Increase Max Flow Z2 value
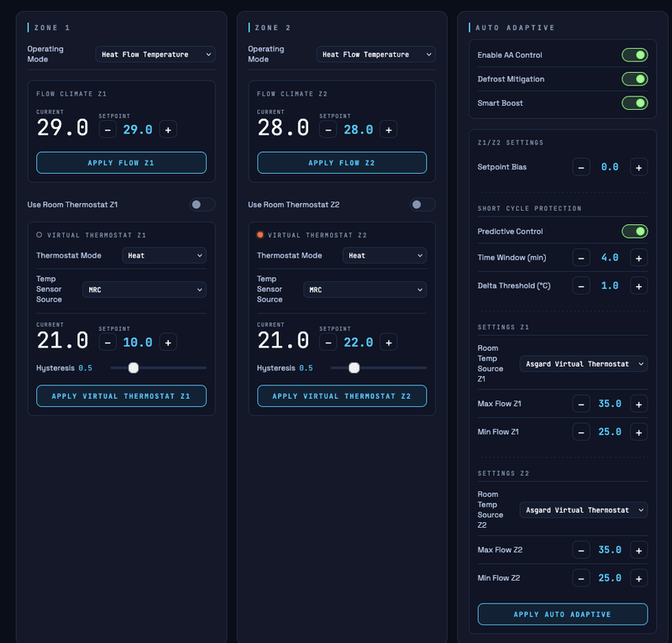Image resolution: width=672 pixels, height=643 pixels. point(638,550)
